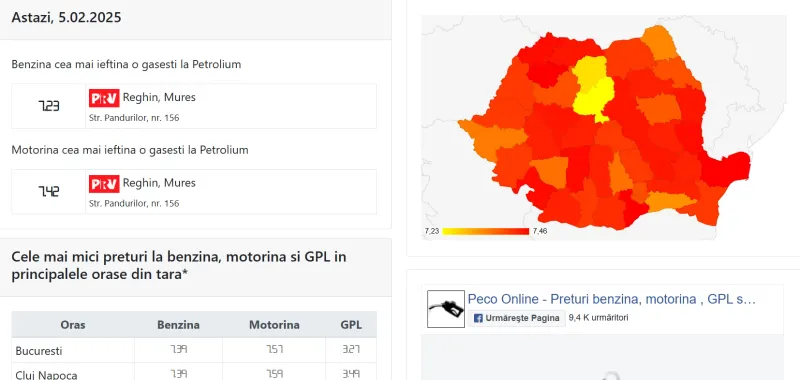
Task: Click the Urmărește Pagina follow button
Action: click(516, 318)
